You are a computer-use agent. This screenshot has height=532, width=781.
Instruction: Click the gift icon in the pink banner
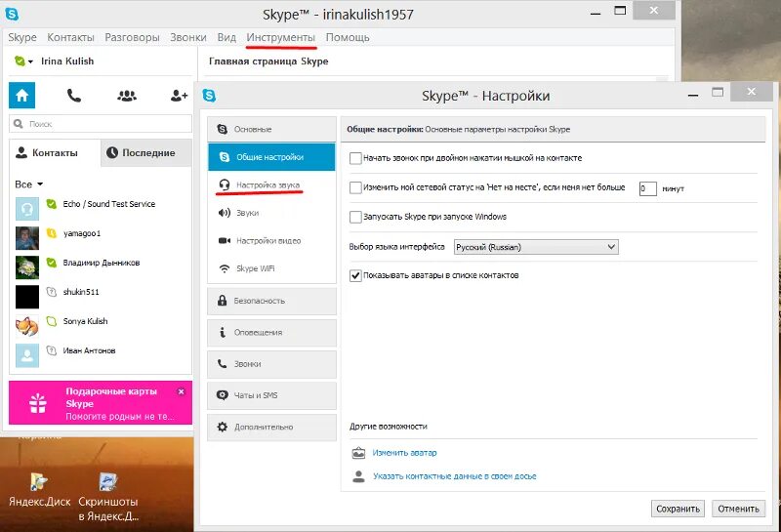point(38,403)
